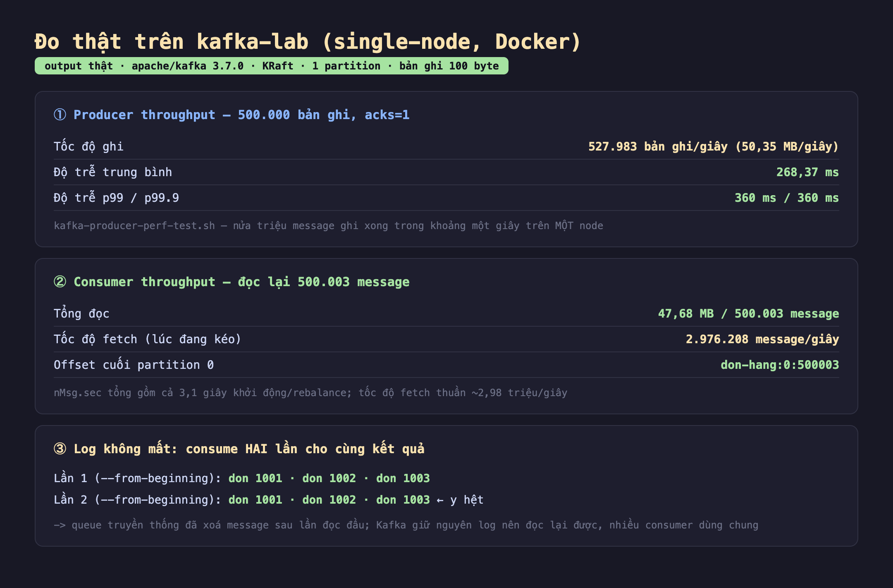Select the 'Log không mất: consume HAI lần' heading
Screen dimensions: 893x588
(x=249, y=449)
